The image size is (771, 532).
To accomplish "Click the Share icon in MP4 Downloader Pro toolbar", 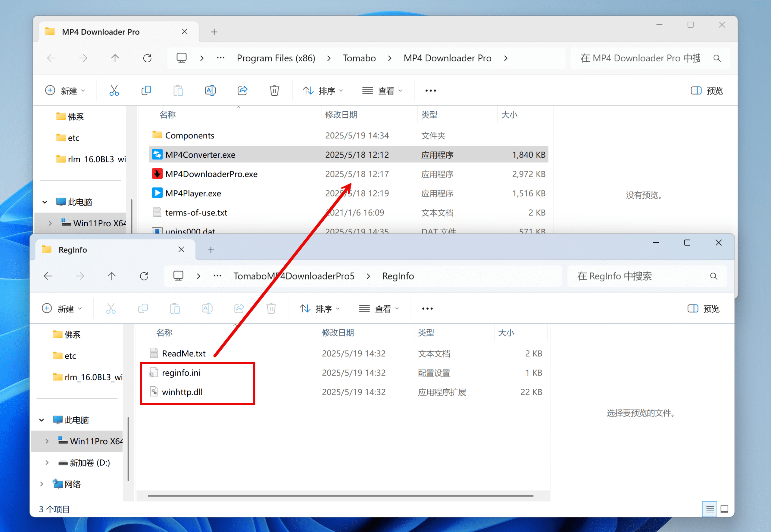I will 242,91.
